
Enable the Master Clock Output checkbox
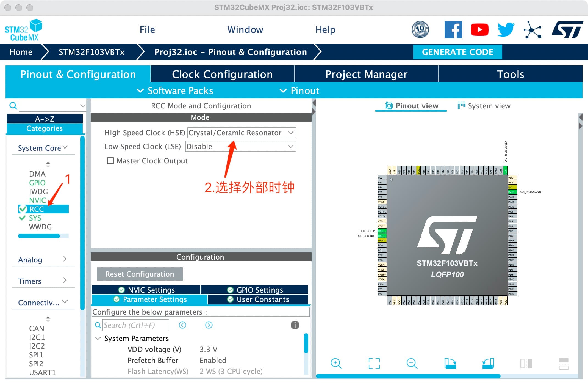click(x=110, y=161)
